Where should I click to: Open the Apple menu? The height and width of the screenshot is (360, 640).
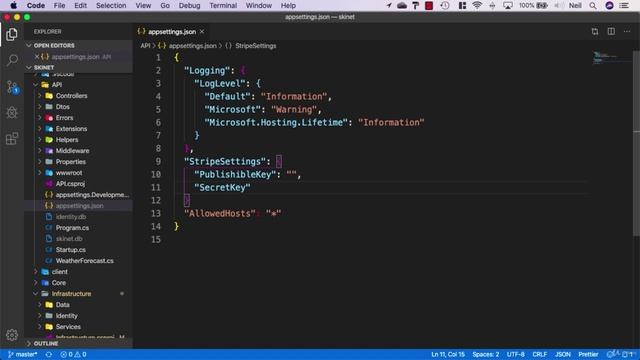pos(13,6)
